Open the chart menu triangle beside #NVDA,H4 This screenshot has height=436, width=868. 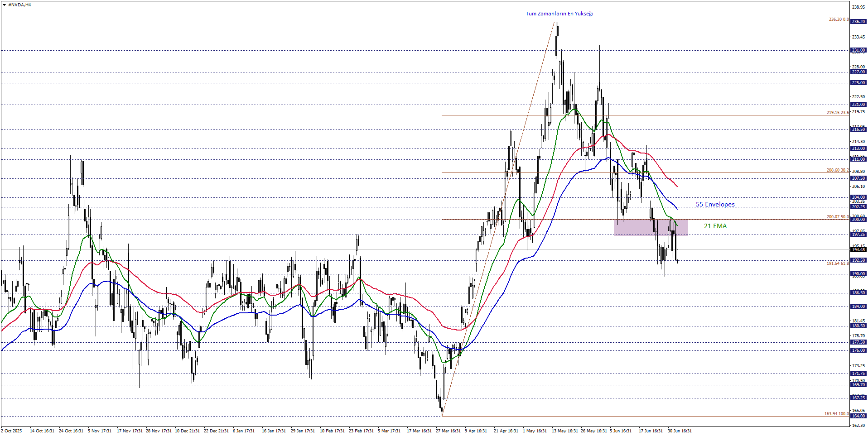[4, 5]
